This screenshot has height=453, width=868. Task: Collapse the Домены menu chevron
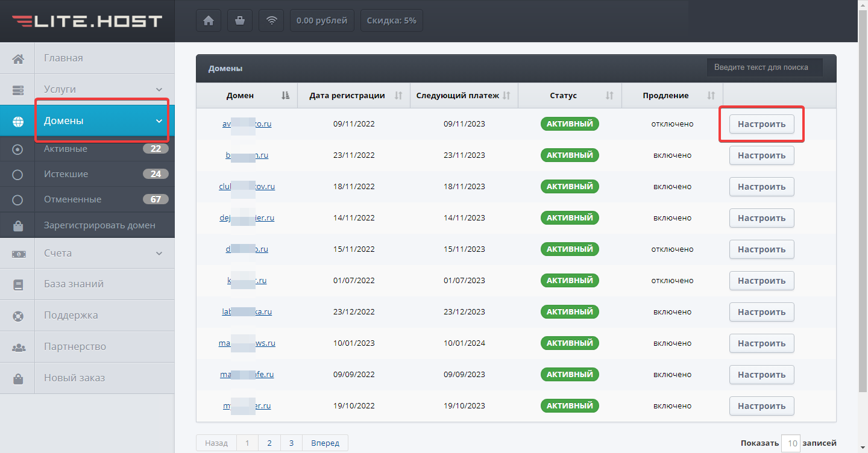click(159, 121)
